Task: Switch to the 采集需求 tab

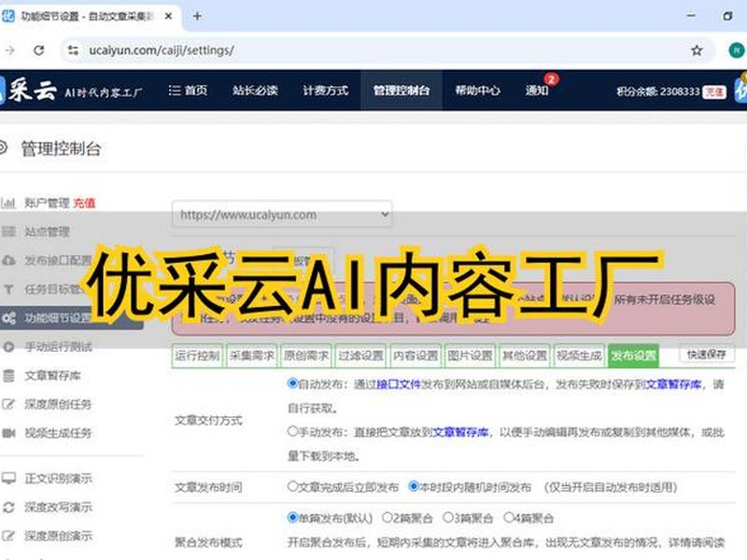Action: (x=252, y=356)
